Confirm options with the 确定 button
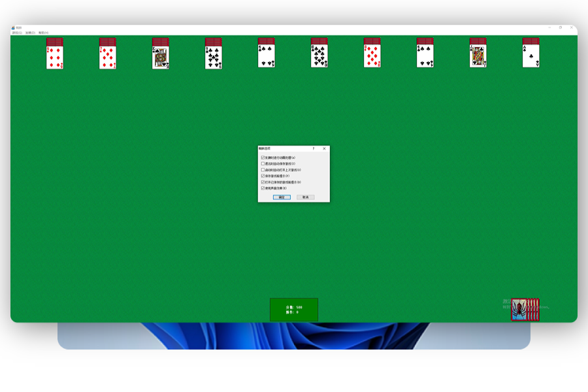 [x=282, y=197]
